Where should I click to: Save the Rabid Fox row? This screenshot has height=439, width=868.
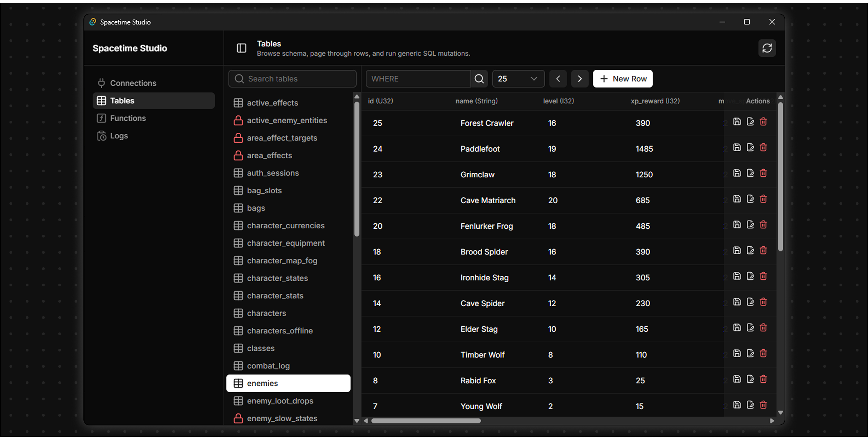coord(737,379)
